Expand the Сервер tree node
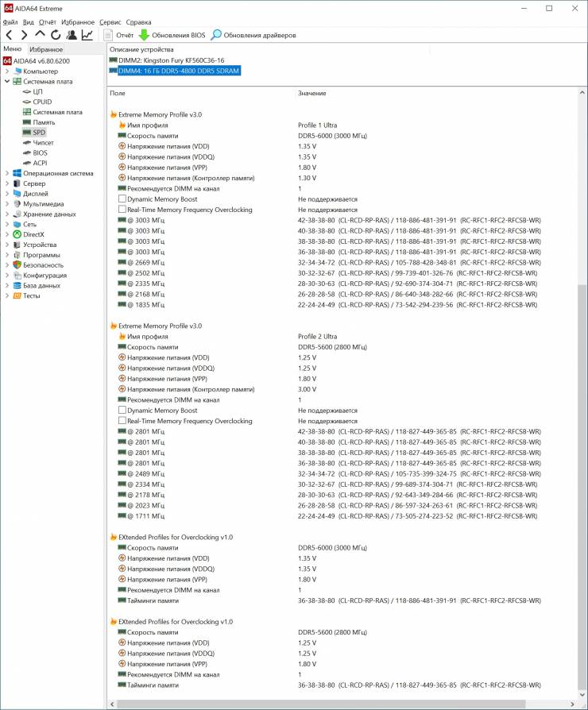 pos(7,183)
